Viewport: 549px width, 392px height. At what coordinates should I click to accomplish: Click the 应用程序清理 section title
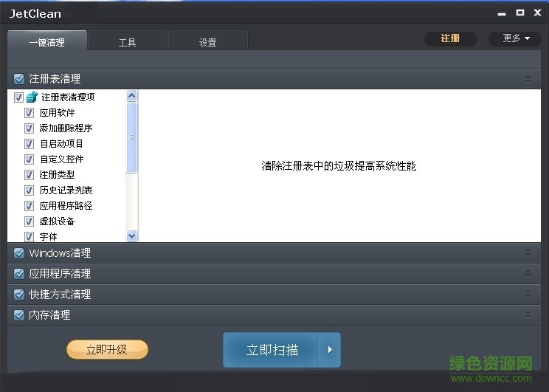click(x=60, y=274)
